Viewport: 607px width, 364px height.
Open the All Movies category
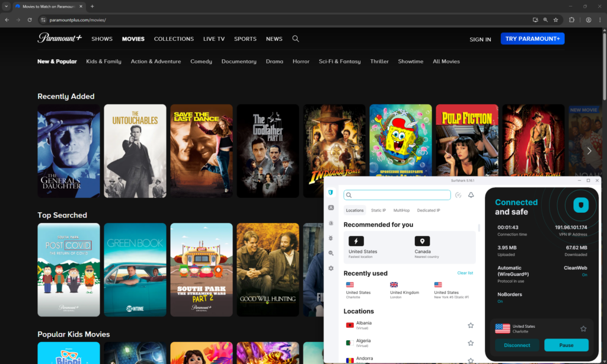tap(446, 61)
